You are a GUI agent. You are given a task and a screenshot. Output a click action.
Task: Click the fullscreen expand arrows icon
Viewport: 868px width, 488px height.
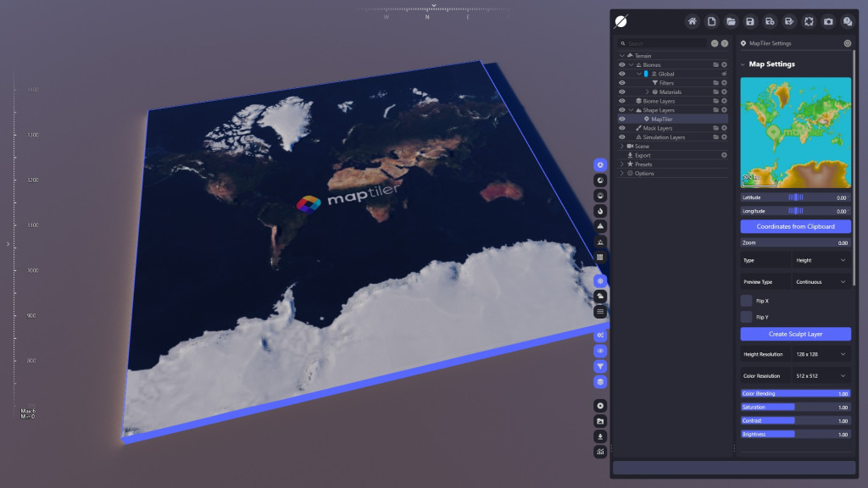click(x=809, y=21)
